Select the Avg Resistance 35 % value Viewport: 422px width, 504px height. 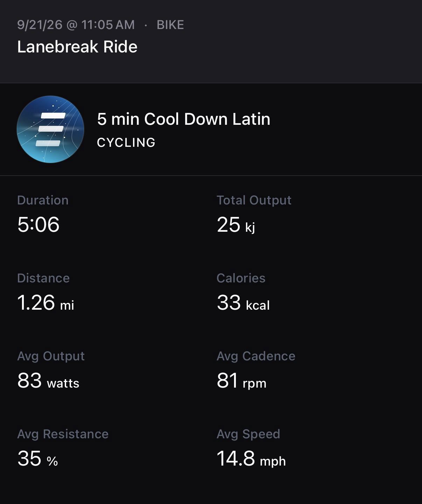click(37, 459)
